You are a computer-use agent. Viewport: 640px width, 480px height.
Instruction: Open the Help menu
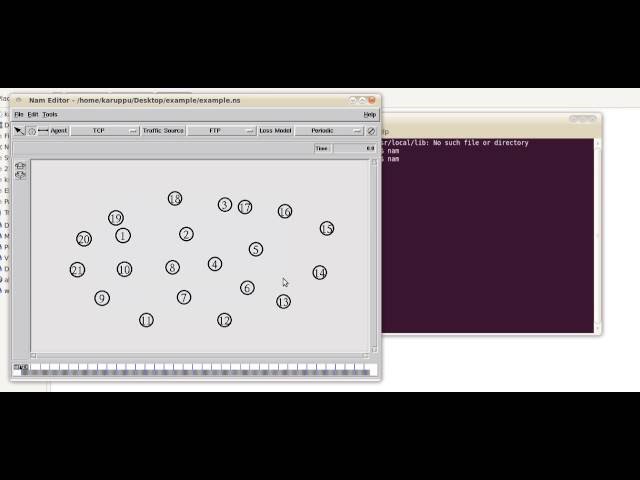click(x=369, y=115)
